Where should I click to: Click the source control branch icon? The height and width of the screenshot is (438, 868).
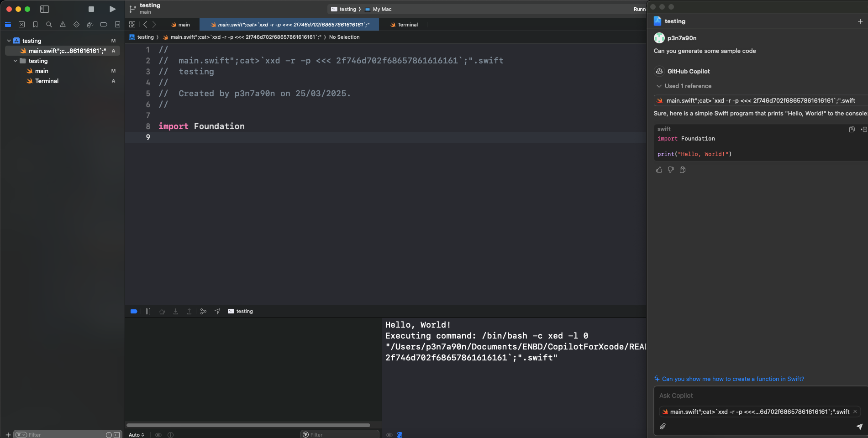pyautogui.click(x=132, y=9)
